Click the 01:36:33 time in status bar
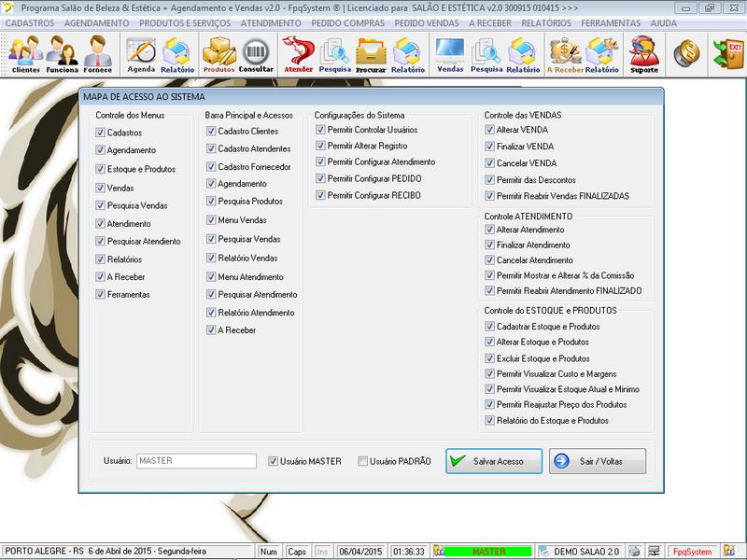This screenshot has height=560, width=747. pos(409,552)
